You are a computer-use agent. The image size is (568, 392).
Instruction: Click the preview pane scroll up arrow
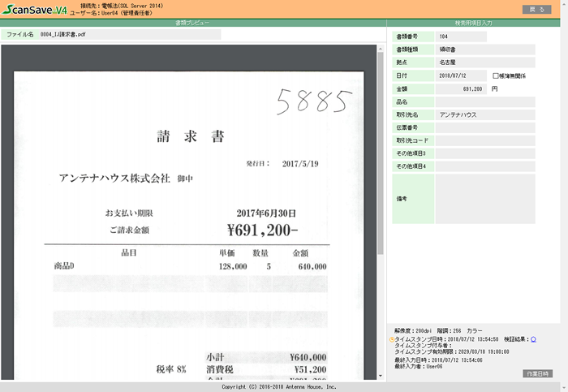coord(381,49)
